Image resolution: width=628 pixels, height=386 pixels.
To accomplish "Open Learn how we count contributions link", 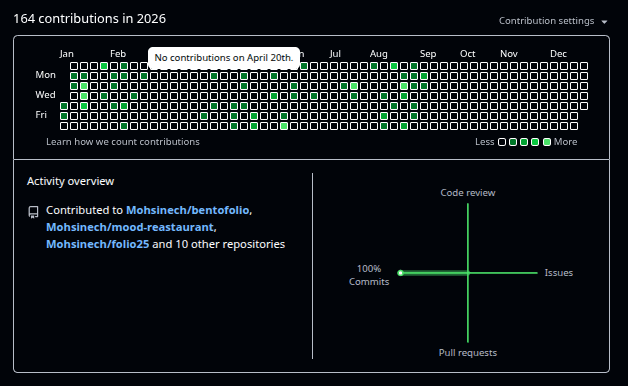I will [x=123, y=142].
